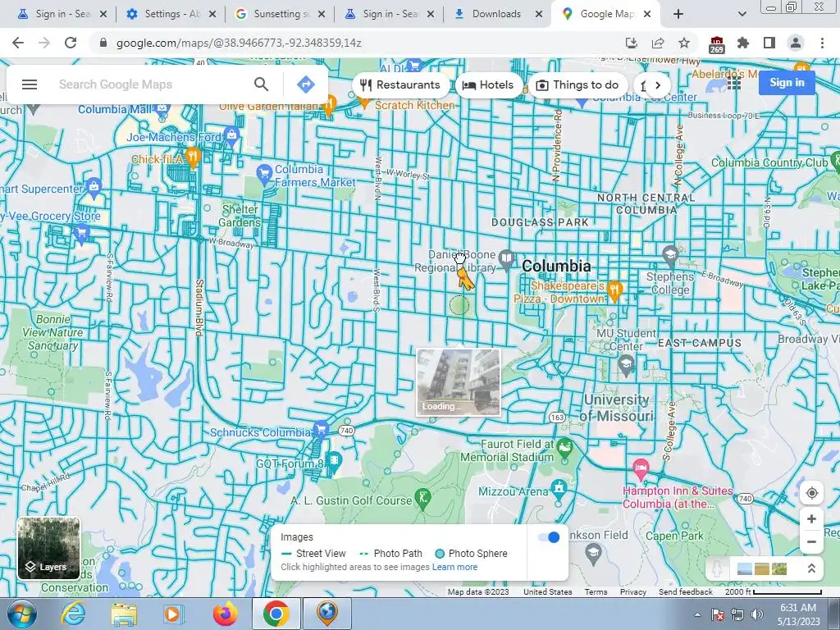Screen dimensions: 840x630
Task: Zoom in the map with plus button
Action: point(811,518)
